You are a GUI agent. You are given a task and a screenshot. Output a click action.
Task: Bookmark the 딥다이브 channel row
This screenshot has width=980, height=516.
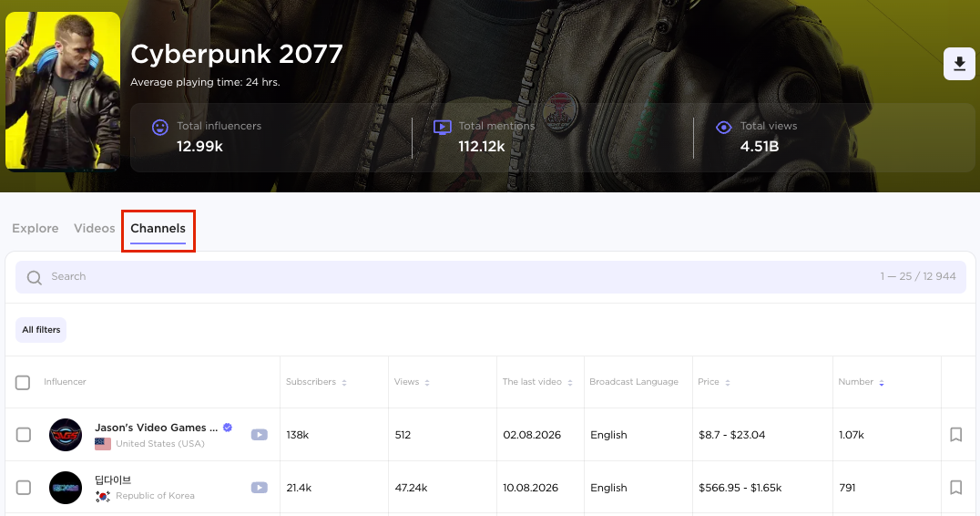pyautogui.click(x=955, y=487)
